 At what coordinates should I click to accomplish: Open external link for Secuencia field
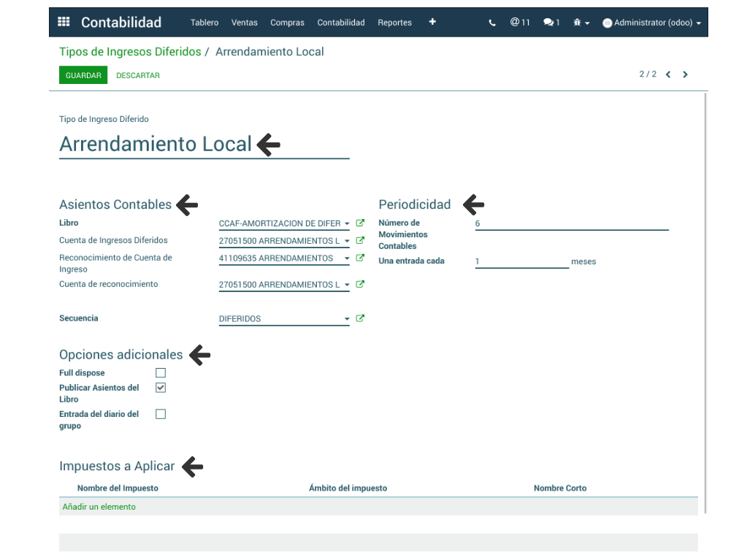click(x=360, y=318)
